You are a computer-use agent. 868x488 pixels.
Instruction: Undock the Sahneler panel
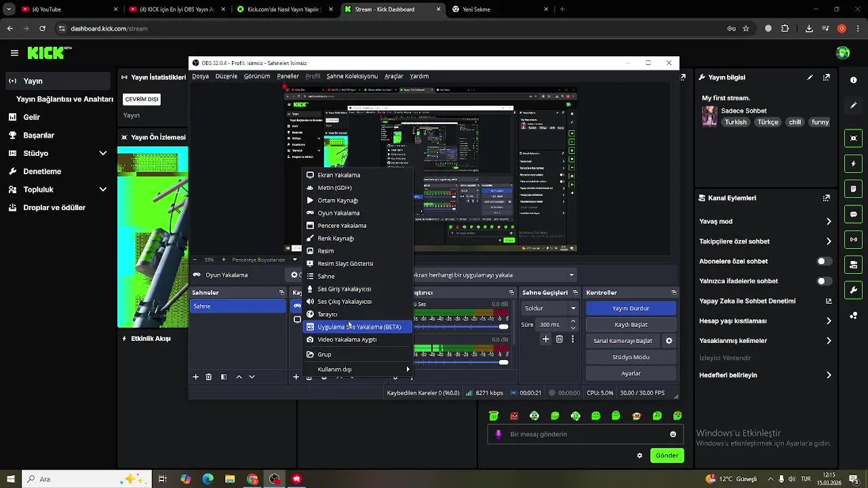point(281,293)
